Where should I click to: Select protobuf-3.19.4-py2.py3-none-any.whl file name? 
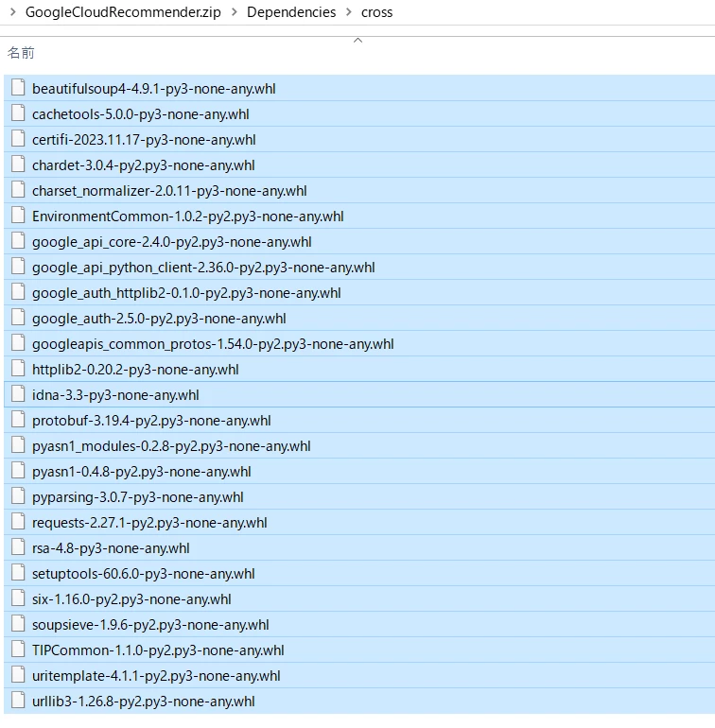click(x=151, y=421)
